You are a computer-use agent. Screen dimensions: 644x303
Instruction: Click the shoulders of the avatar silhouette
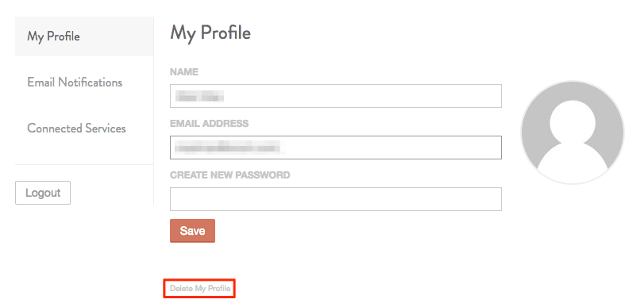tap(573, 163)
